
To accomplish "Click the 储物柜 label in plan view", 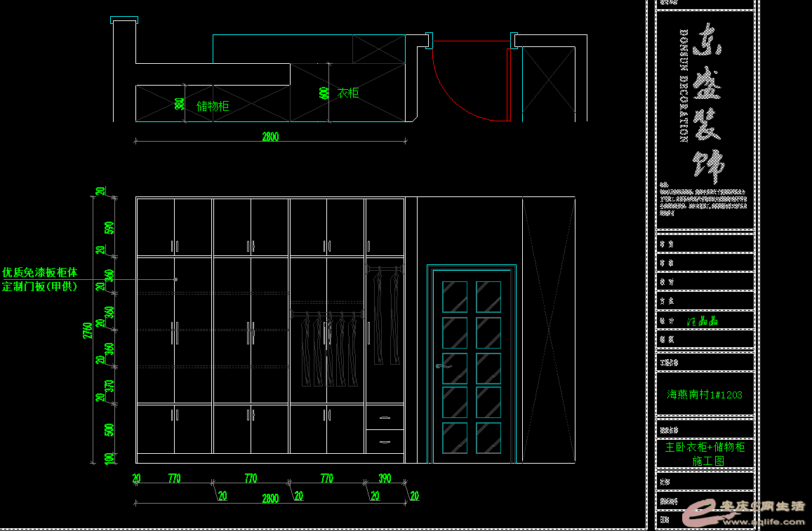I will [213, 106].
